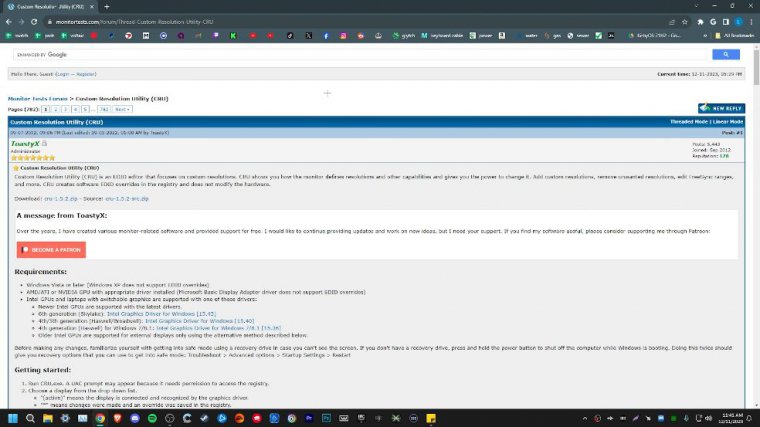Click the browser reload icon
This screenshot has height=427, width=760.
pyautogui.click(x=34, y=20)
